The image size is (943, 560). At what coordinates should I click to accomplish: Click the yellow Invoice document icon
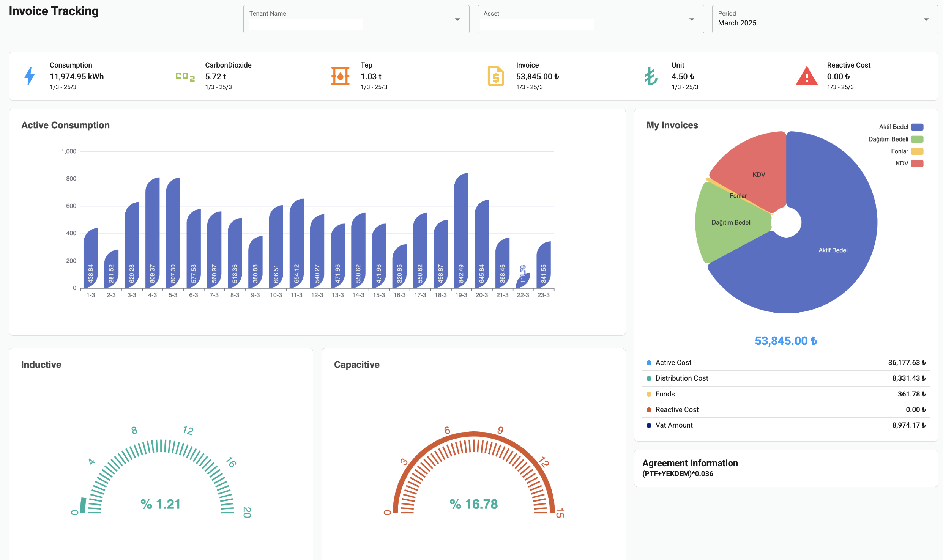496,76
